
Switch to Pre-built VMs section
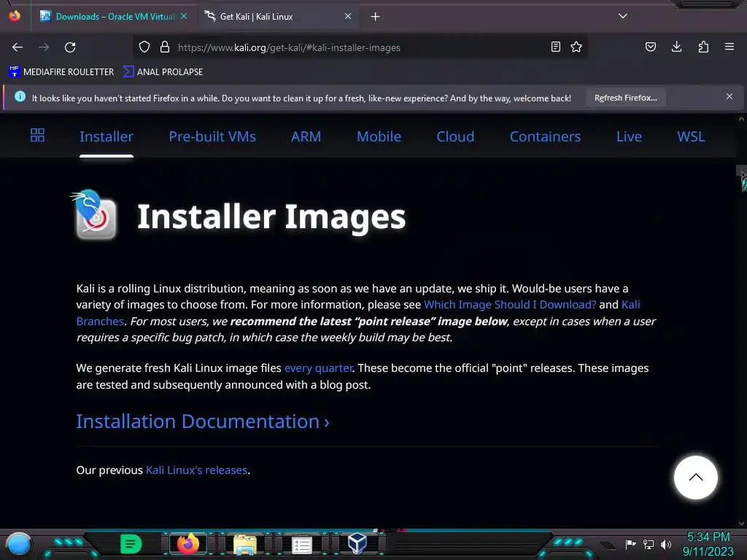[x=212, y=136]
